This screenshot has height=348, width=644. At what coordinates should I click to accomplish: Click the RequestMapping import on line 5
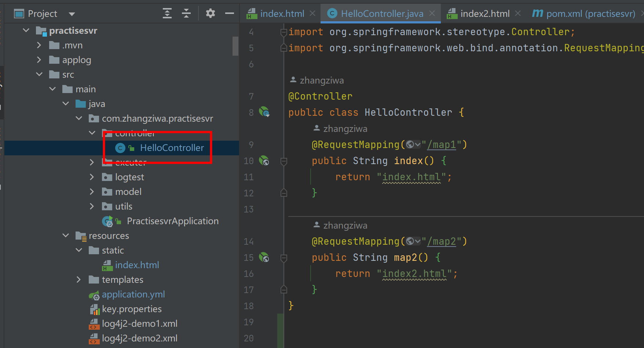[x=604, y=48]
